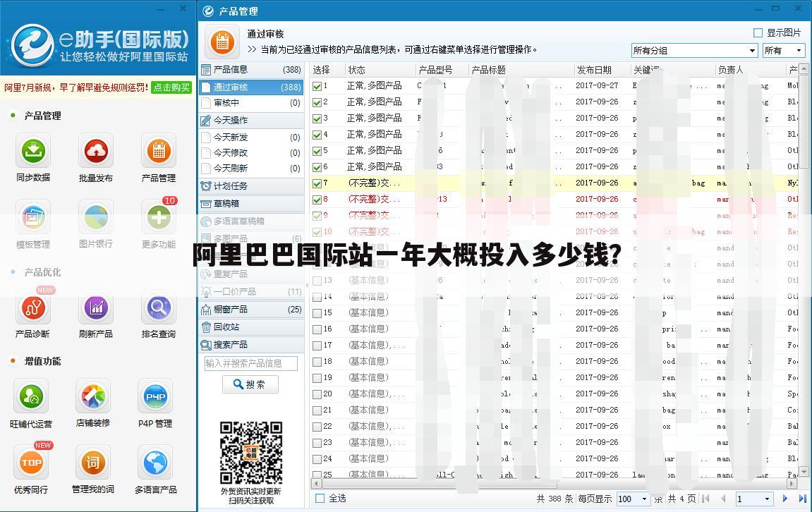Check the 全选 select-all box

pyautogui.click(x=319, y=498)
